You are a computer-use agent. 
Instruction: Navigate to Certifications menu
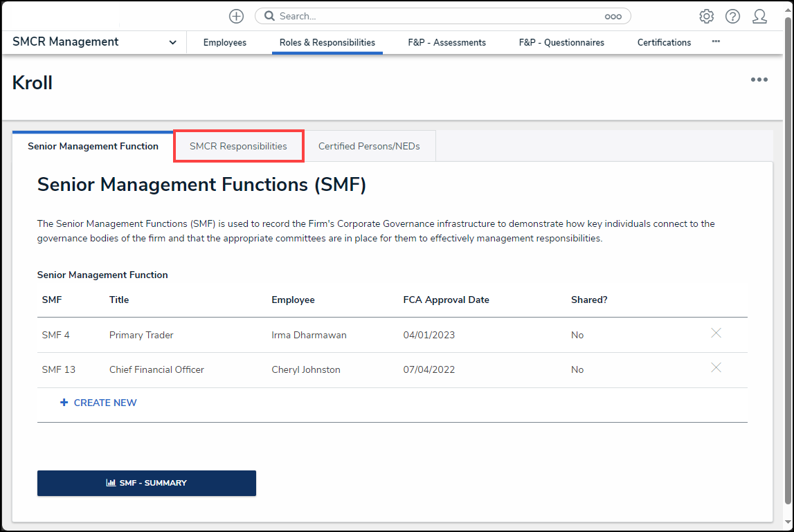[664, 42]
